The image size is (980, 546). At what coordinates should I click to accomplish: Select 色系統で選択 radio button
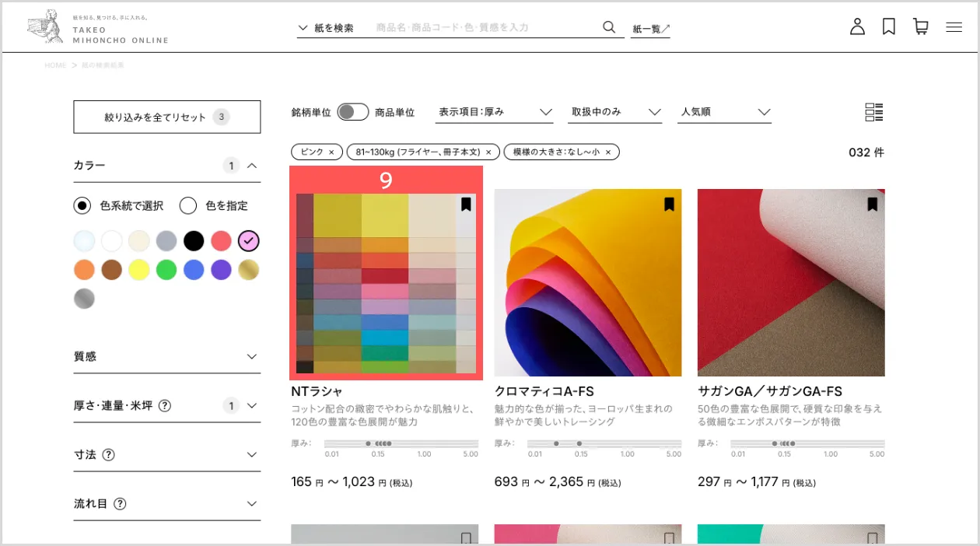click(x=82, y=206)
